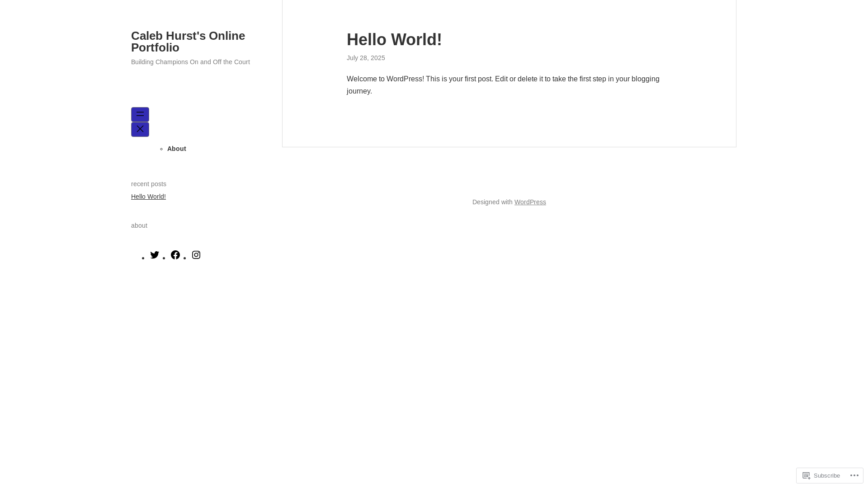Click the July 28, 2025 date
This screenshot has width=868, height=488.
click(366, 58)
